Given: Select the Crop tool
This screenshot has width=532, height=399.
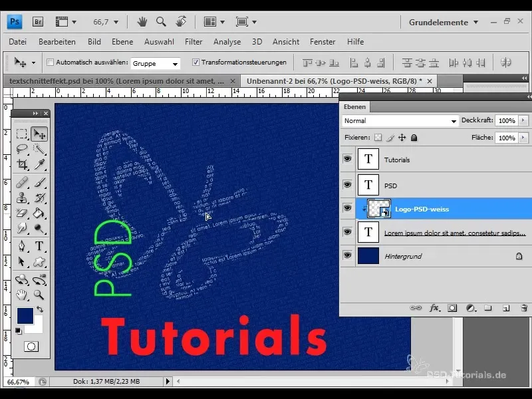Looking at the screenshot, I should click(22, 164).
